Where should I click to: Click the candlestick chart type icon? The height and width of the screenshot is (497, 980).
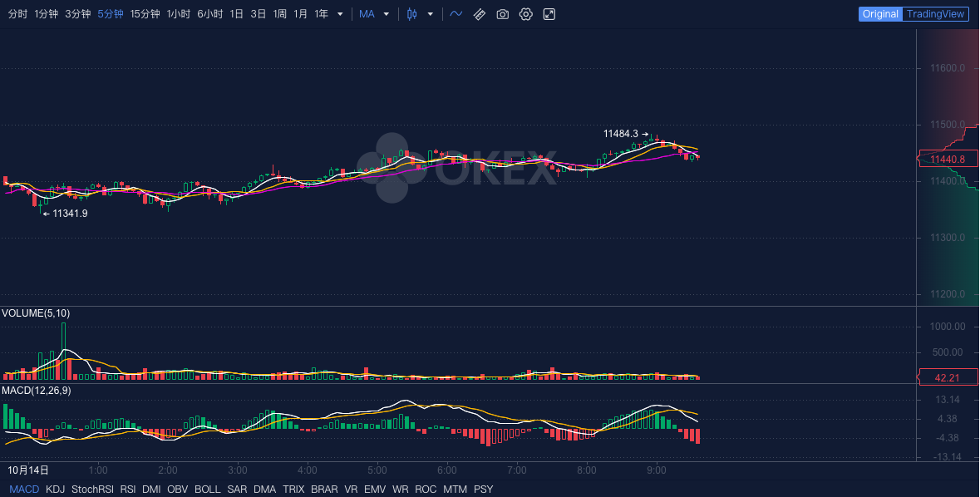[x=411, y=14]
